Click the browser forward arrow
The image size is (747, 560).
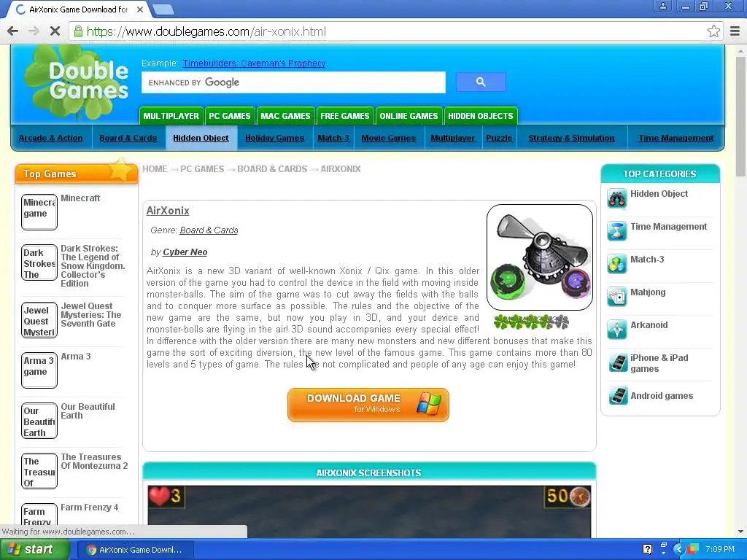coord(34,31)
